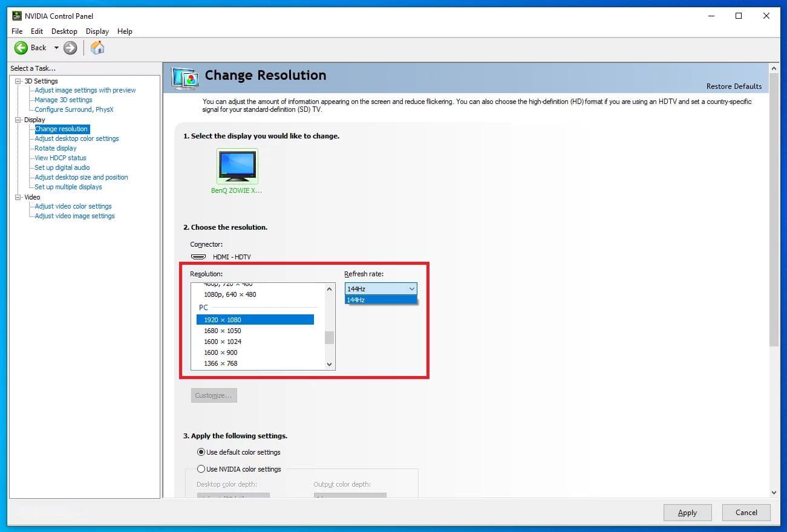Open Set up multiple displays

tap(68, 187)
